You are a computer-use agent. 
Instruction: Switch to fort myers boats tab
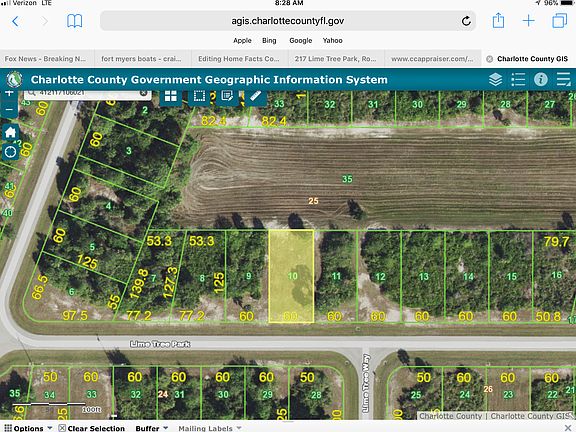pyautogui.click(x=143, y=59)
